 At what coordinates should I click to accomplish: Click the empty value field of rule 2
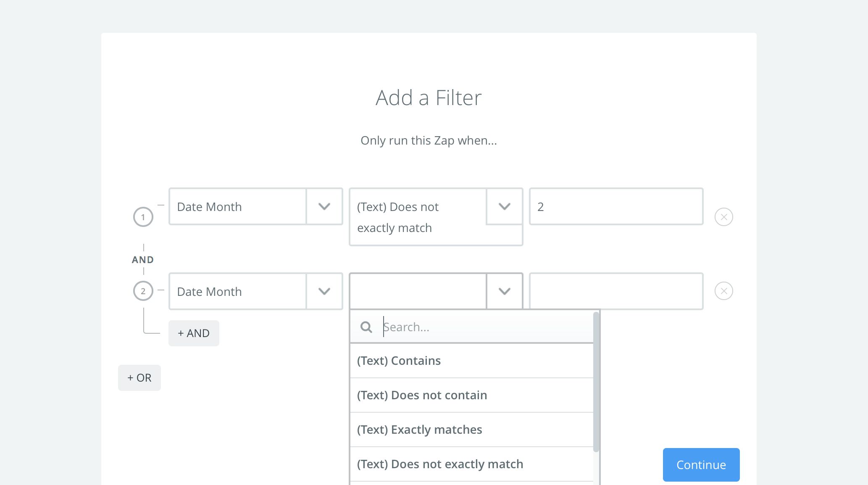[x=616, y=291]
